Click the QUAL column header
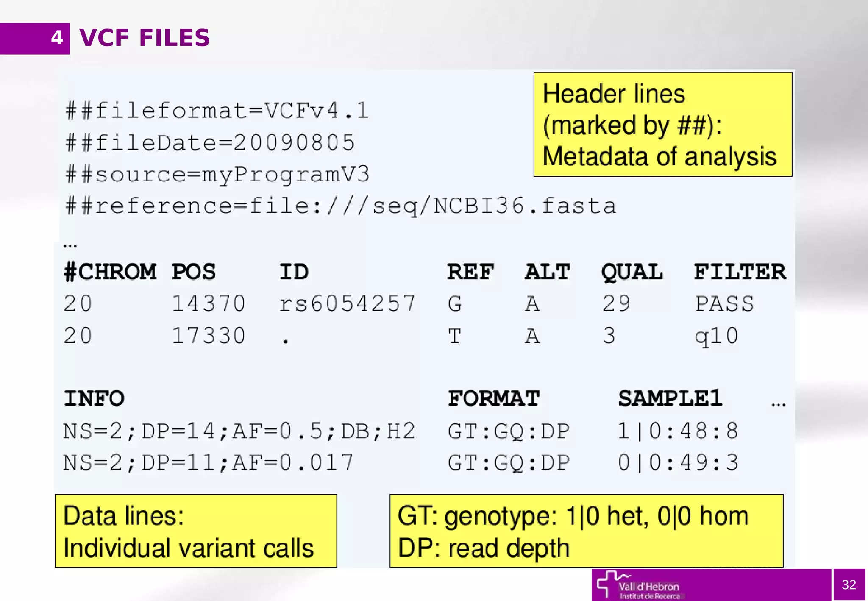This screenshot has width=868, height=601. coord(632,272)
